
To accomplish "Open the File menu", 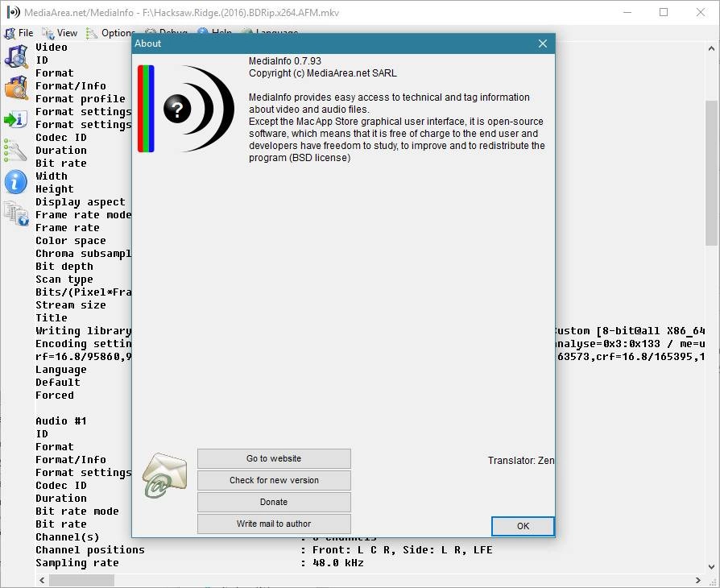I will coord(19,33).
